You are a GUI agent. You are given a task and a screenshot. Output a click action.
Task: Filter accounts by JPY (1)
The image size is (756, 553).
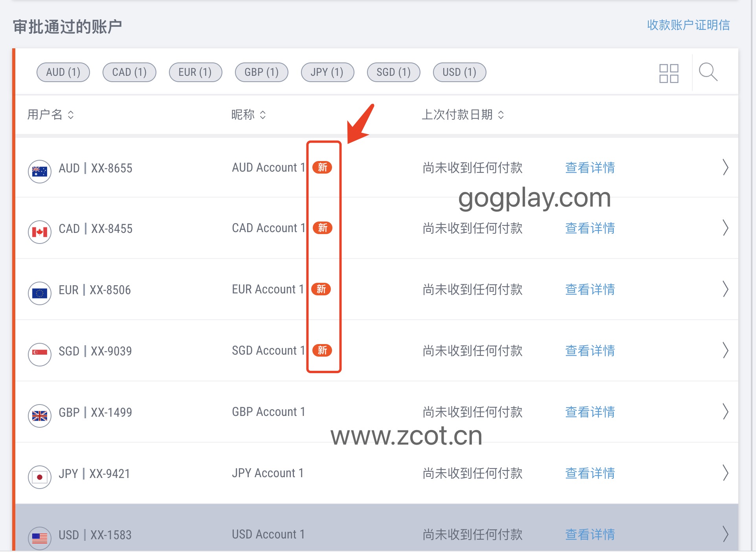[x=327, y=72]
